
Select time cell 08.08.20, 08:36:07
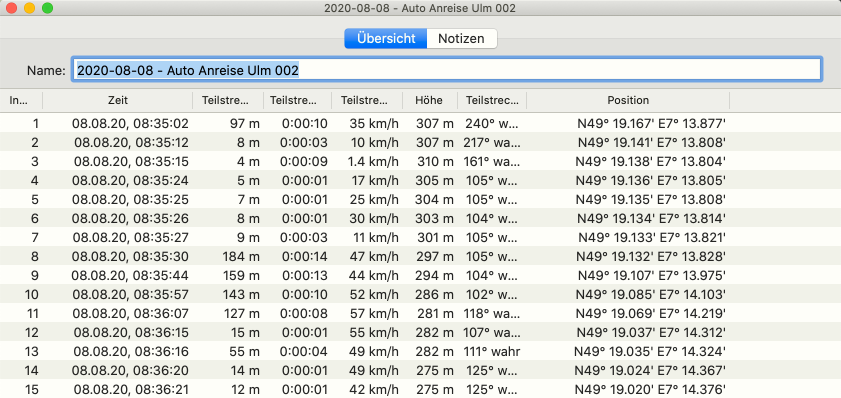click(x=130, y=313)
